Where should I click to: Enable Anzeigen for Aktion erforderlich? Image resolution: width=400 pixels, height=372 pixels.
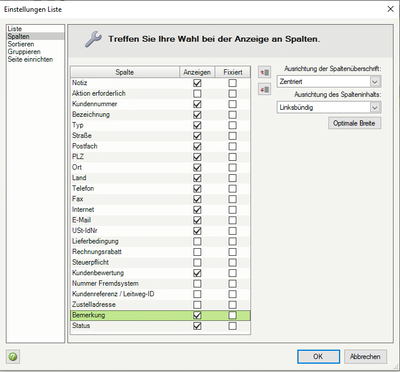pyautogui.click(x=197, y=94)
